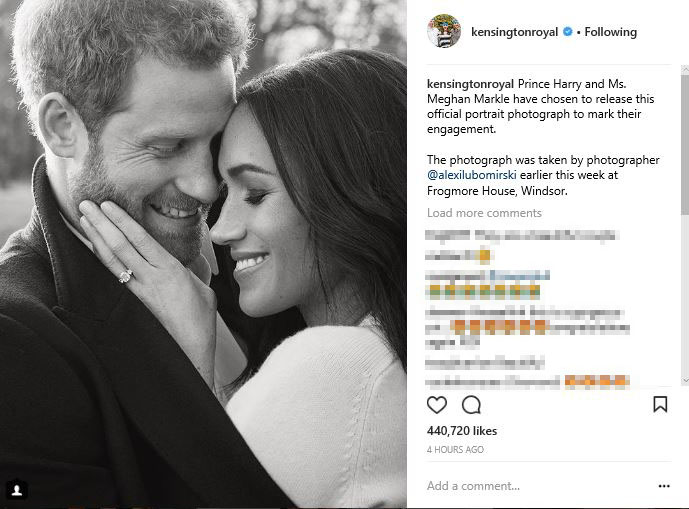The width and height of the screenshot is (689, 509).
Task: Click the blue verified badge
Action: pos(567,32)
